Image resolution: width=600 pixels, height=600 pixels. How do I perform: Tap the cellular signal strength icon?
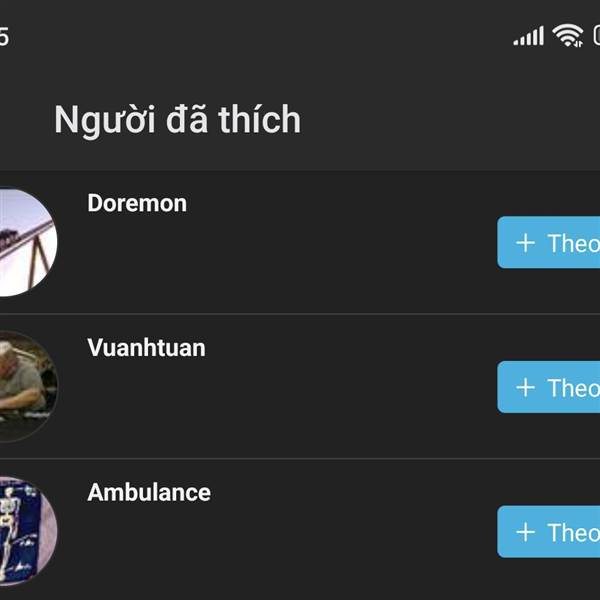(528, 36)
